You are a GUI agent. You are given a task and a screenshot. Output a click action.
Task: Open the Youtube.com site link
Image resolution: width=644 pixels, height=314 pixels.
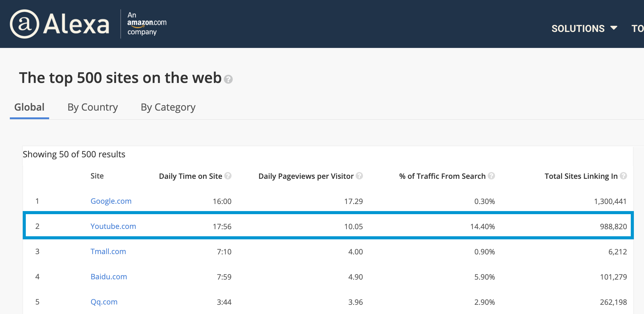pyautogui.click(x=113, y=226)
